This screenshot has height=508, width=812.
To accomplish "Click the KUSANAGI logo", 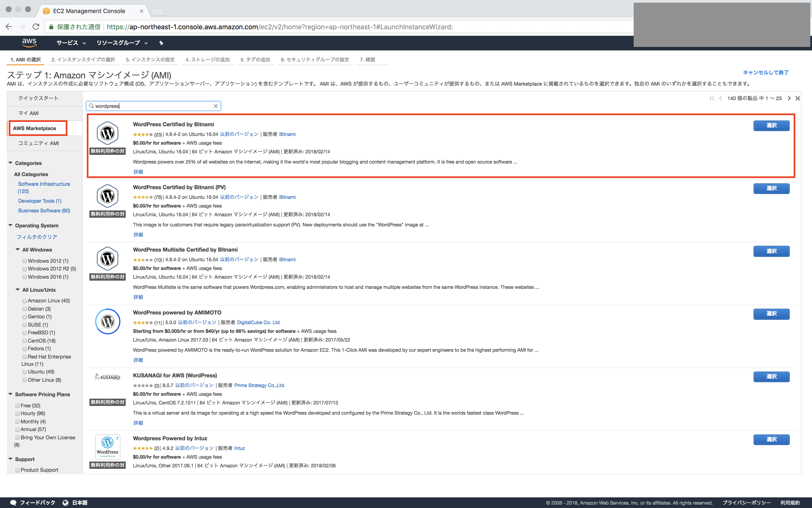I will pyautogui.click(x=107, y=377).
